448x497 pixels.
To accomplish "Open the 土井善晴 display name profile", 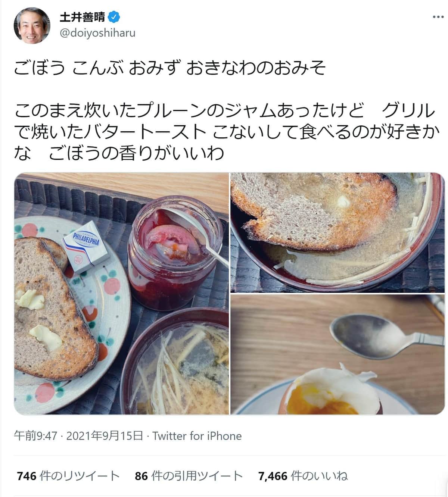I will [83, 17].
